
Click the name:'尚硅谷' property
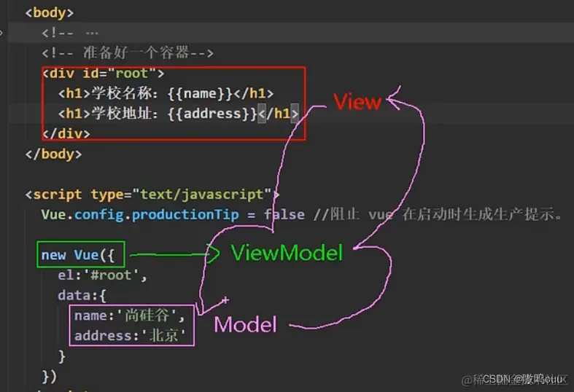[129, 315]
